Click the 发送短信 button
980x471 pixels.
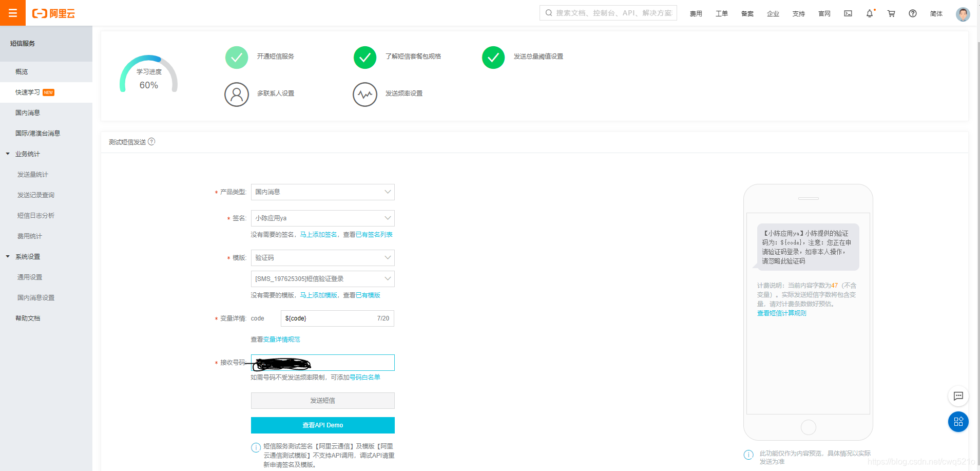322,401
